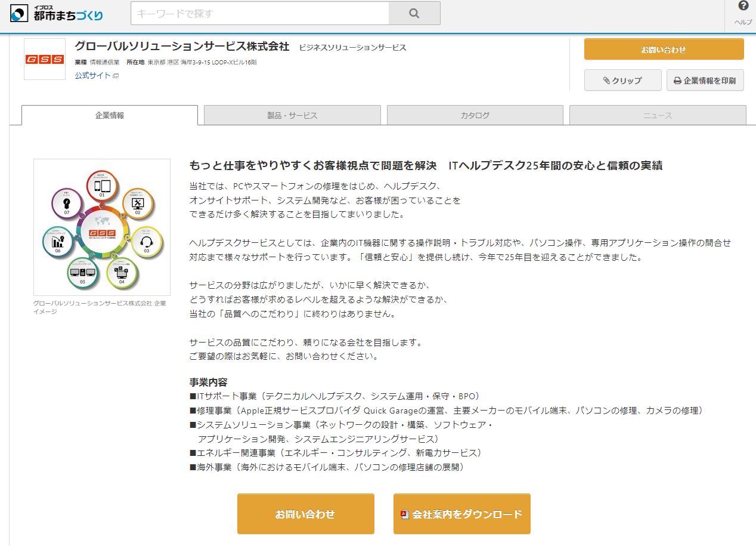Click the ■修理事業 line
Viewport: 756px width, 546px height.
pos(448,411)
